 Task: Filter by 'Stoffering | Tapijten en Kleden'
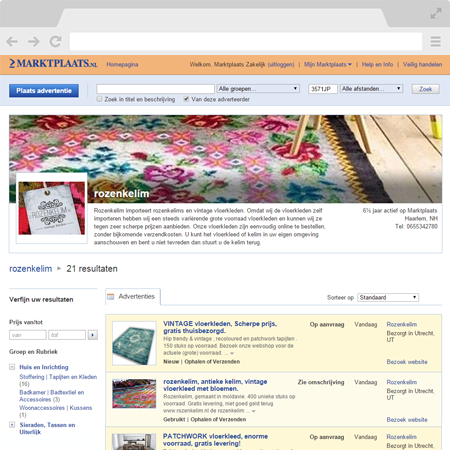pyautogui.click(x=58, y=377)
